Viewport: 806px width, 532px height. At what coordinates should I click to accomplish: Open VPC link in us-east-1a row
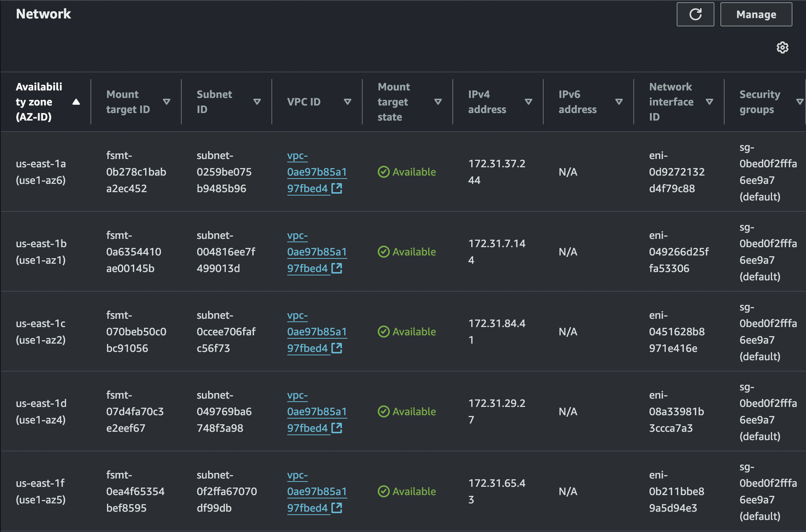tap(316, 172)
